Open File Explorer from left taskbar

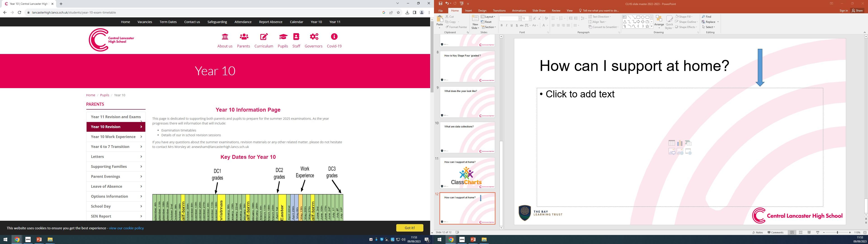pyautogui.click(x=50, y=240)
